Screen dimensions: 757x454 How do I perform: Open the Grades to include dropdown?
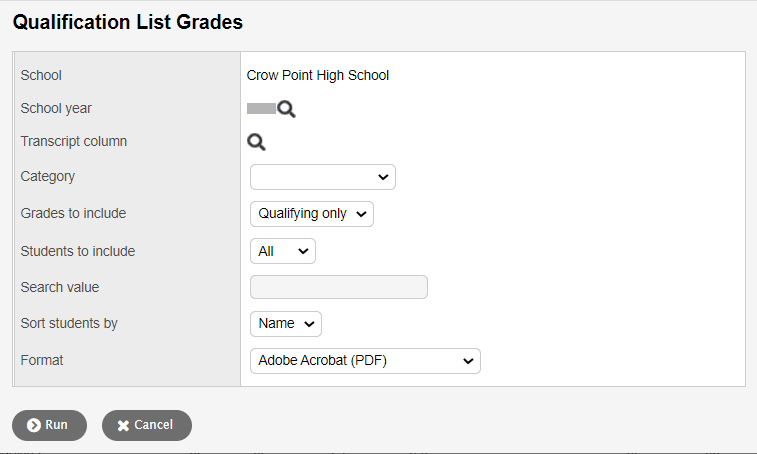311,213
